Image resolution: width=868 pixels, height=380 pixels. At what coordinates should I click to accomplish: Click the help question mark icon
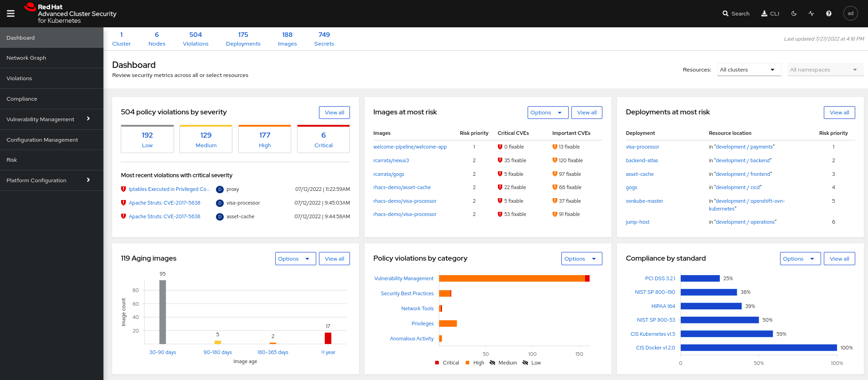click(829, 14)
